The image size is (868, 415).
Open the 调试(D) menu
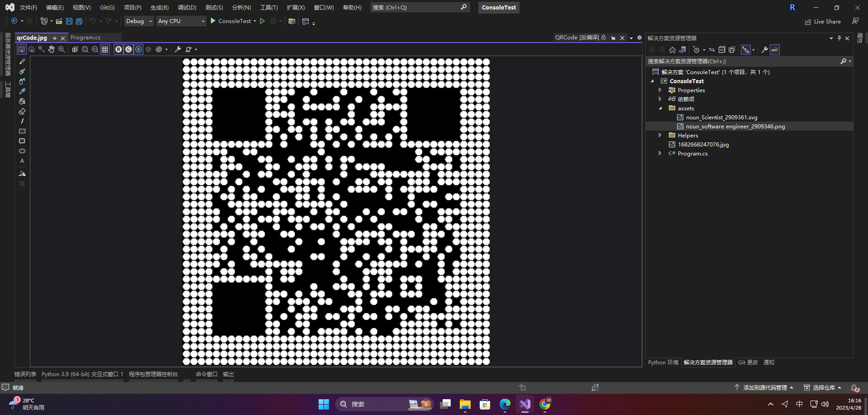pyautogui.click(x=187, y=8)
